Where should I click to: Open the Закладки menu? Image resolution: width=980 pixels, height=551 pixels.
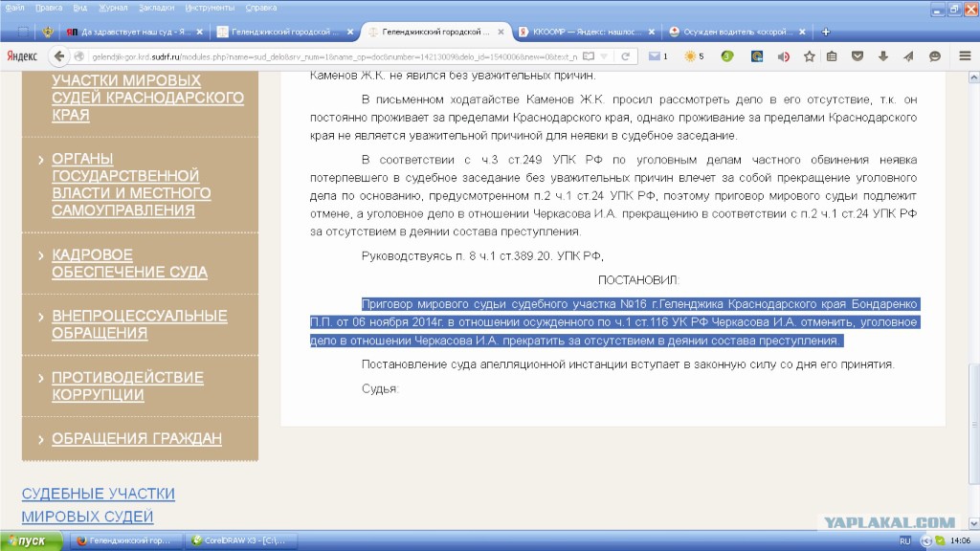pos(156,8)
